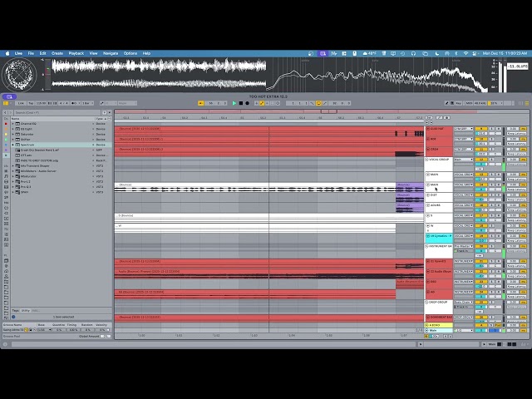Select the Mini Meters Audio Server plugin
Viewport: 532px width, 399px height.
tap(61, 171)
